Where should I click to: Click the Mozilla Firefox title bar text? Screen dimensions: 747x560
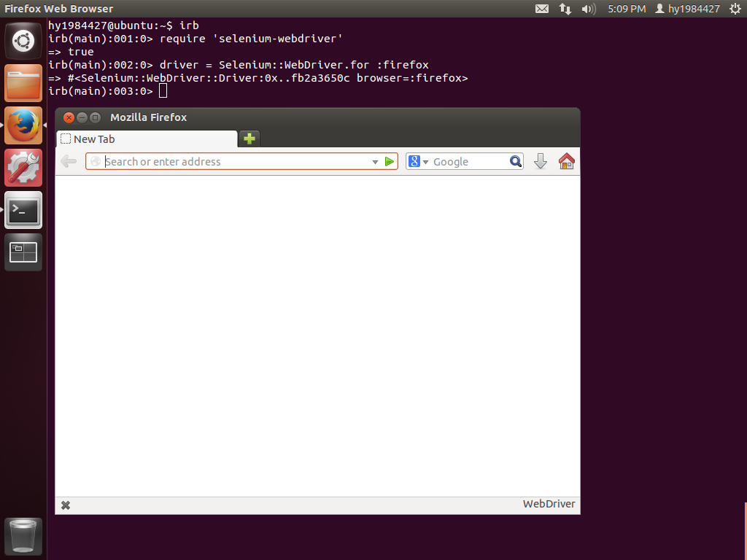coord(149,117)
